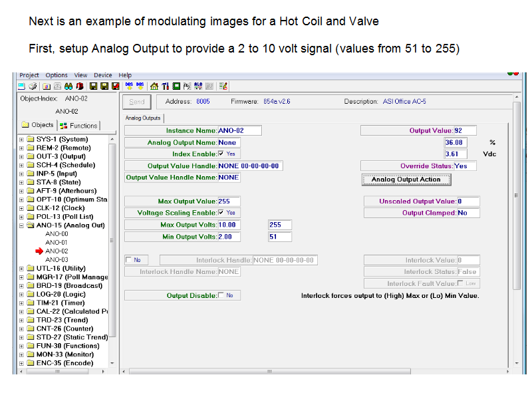
Task: Click the hand pointer toolbar icon
Action: pyautogui.click(x=188, y=86)
